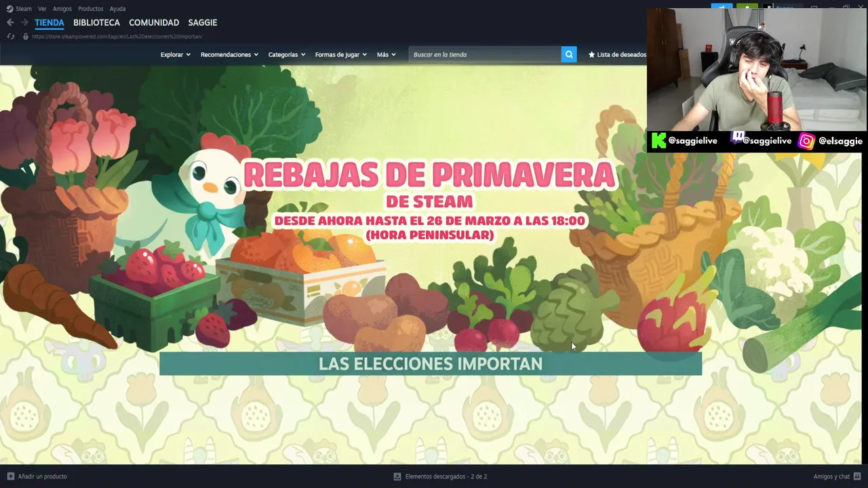Click the store URL address text
The image size is (868, 488).
click(x=117, y=37)
